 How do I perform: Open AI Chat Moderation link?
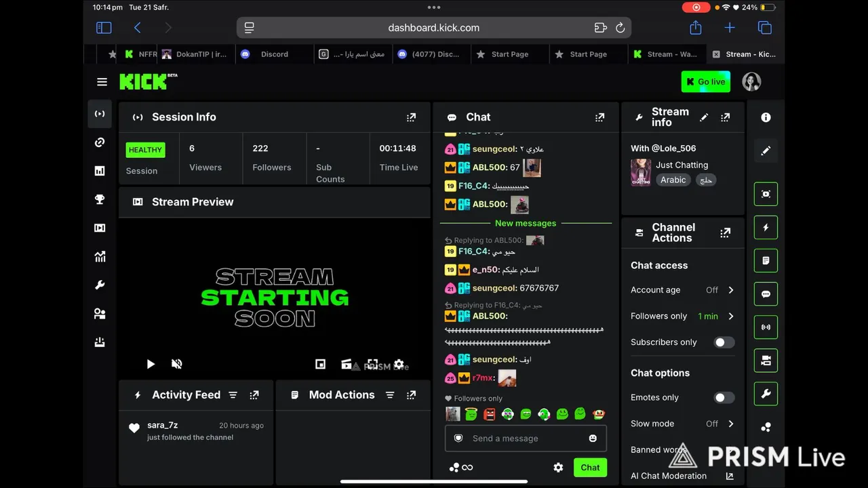[x=682, y=476]
